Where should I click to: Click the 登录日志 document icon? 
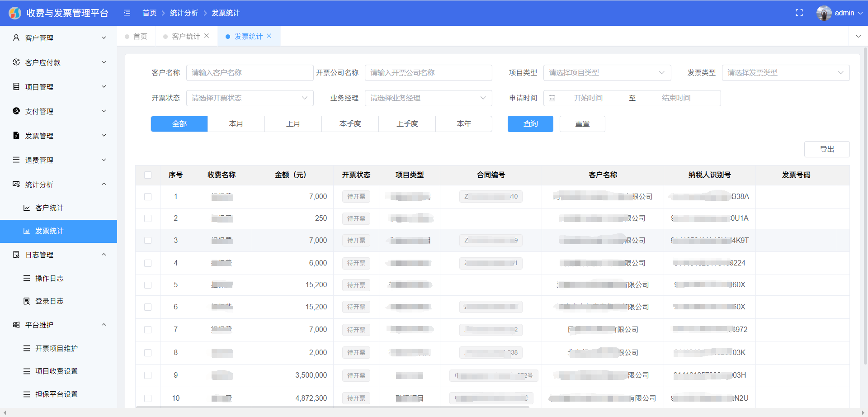pyautogui.click(x=27, y=301)
